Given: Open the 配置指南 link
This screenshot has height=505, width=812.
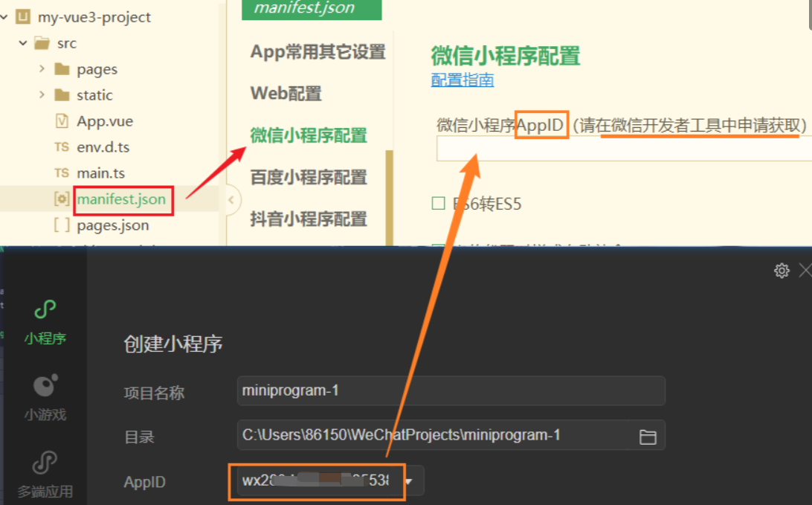Looking at the screenshot, I should [463, 80].
